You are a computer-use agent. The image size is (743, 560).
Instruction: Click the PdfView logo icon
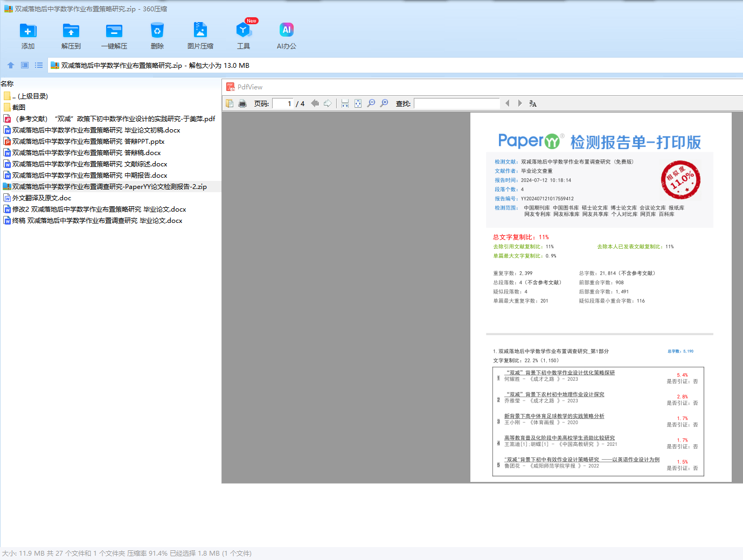point(231,87)
